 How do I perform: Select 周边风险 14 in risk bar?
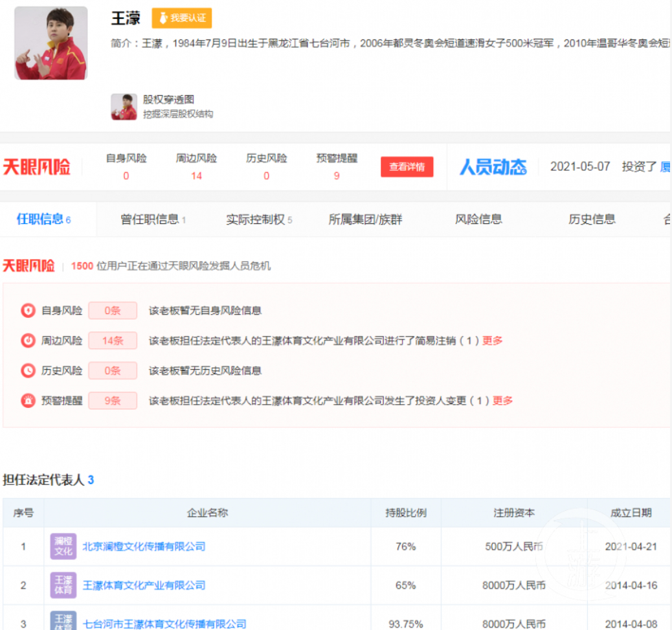tap(196, 175)
